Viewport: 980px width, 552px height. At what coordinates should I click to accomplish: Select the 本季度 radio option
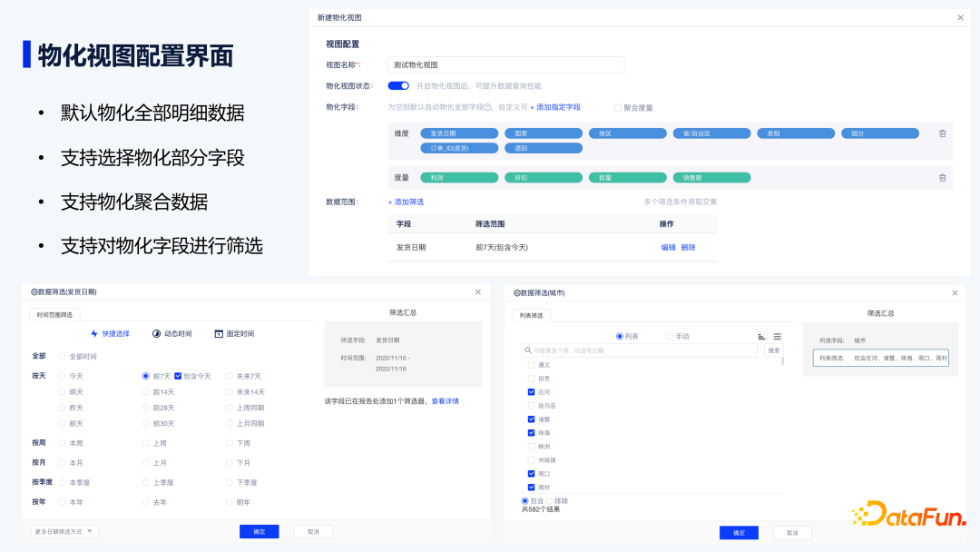pyautogui.click(x=62, y=483)
